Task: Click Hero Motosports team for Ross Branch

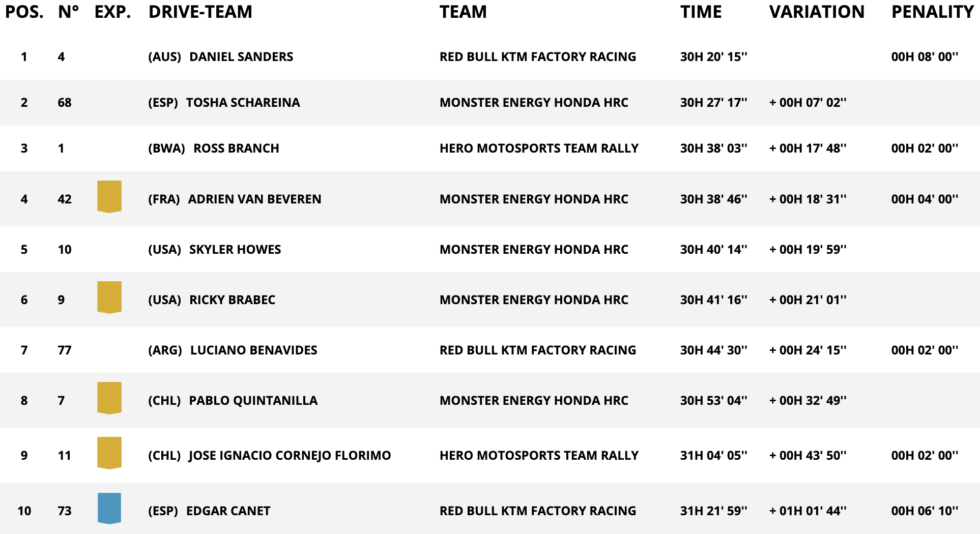Action: 539,148
